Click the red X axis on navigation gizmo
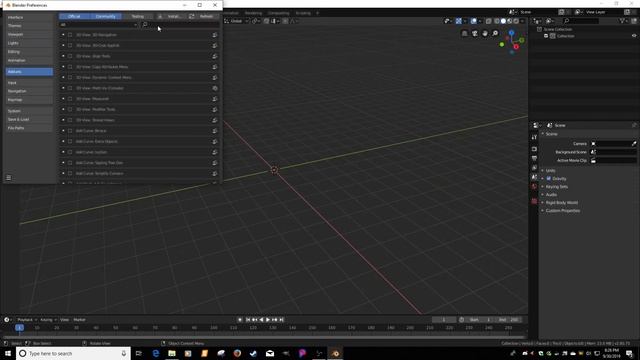This screenshot has width=640, height=360. (x=516, y=47)
